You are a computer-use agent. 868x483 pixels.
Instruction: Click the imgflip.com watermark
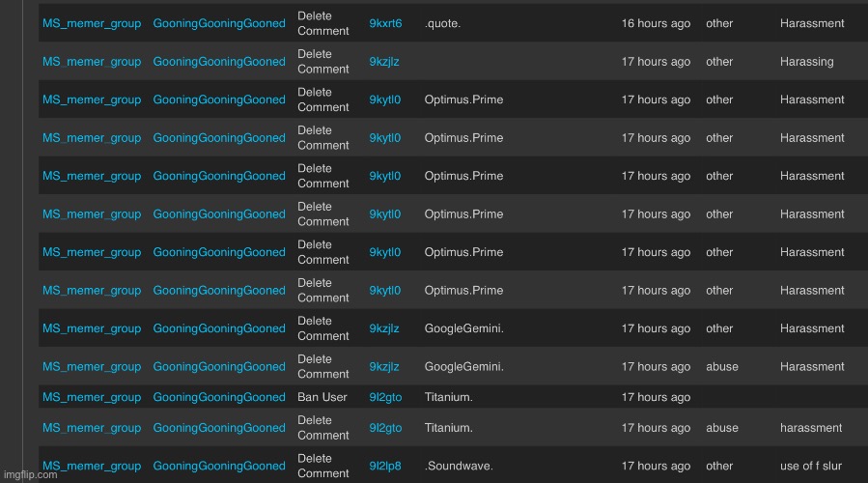point(29,474)
